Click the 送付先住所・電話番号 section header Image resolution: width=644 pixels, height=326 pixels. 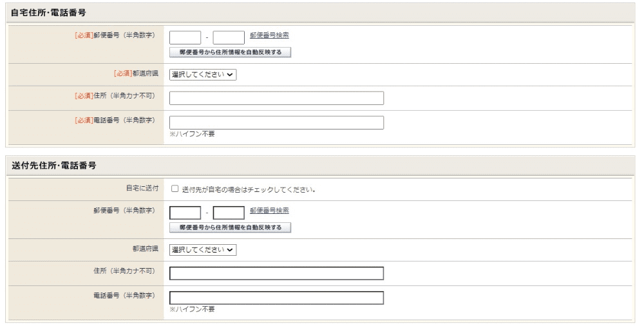pyautogui.click(x=54, y=166)
